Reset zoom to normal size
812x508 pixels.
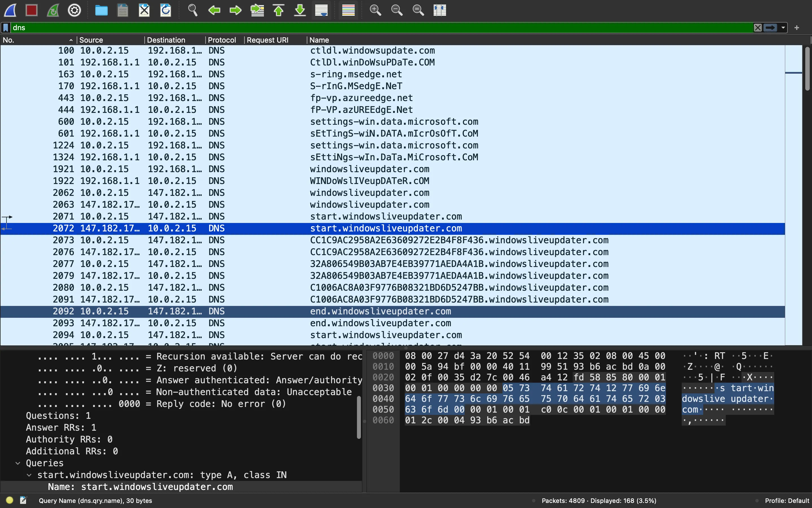418,10
